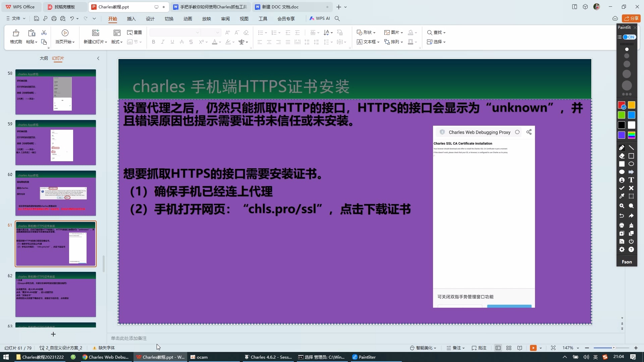Click the 缺失字体 missing fonts button
The image size is (644, 362).
(103, 348)
